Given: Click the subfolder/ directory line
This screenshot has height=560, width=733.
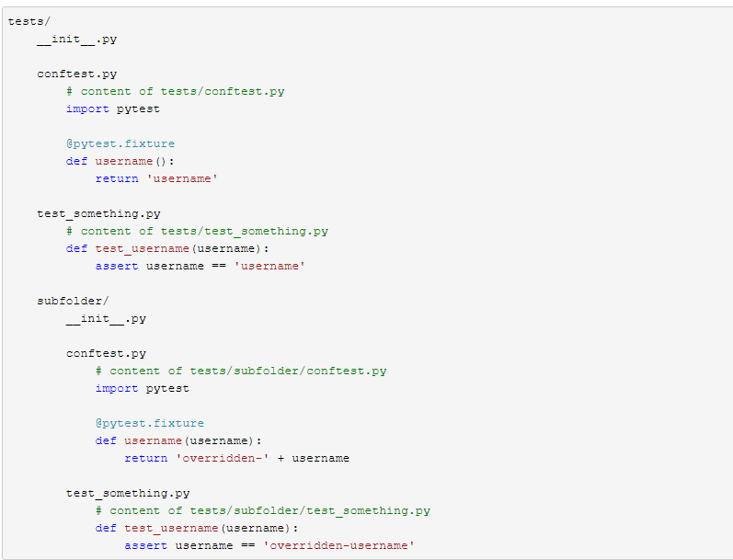Looking at the screenshot, I should click(73, 301).
